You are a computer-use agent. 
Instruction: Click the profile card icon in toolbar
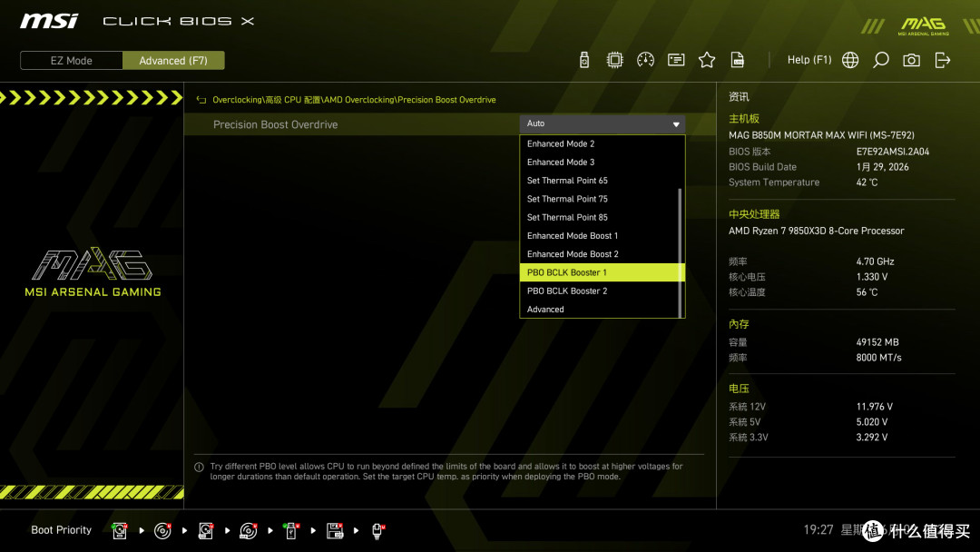pos(676,60)
